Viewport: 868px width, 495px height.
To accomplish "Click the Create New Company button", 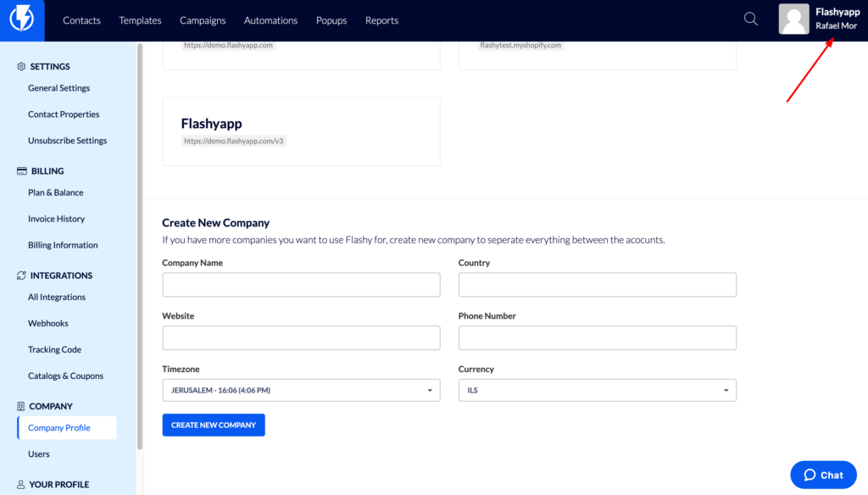I will tap(214, 425).
